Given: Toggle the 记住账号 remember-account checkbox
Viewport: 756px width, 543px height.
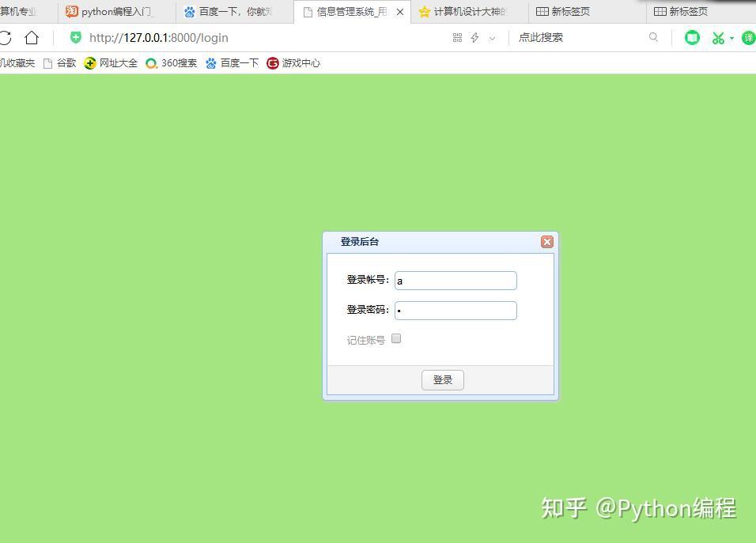Looking at the screenshot, I should point(395,337).
